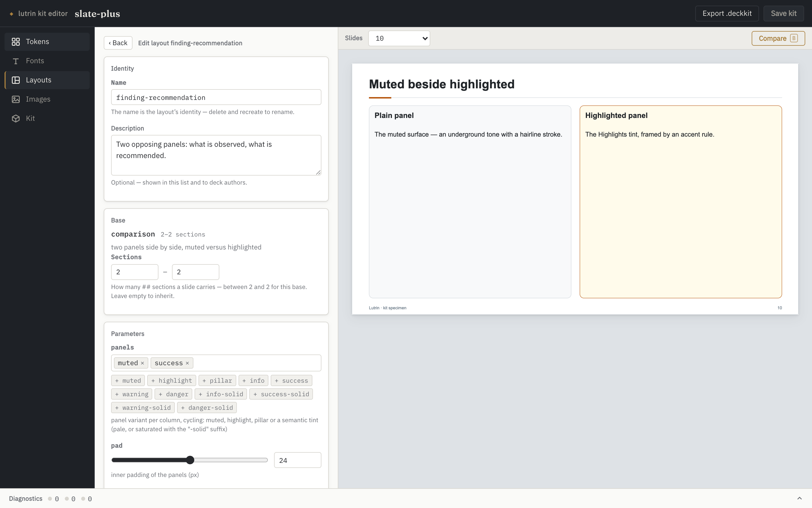Remove the success chip via its × icon
Viewport: 812px width, 508px height.
click(x=187, y=363)
